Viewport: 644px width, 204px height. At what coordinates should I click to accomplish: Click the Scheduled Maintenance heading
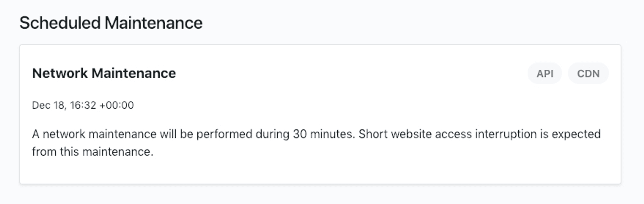[x=111, y=23]
